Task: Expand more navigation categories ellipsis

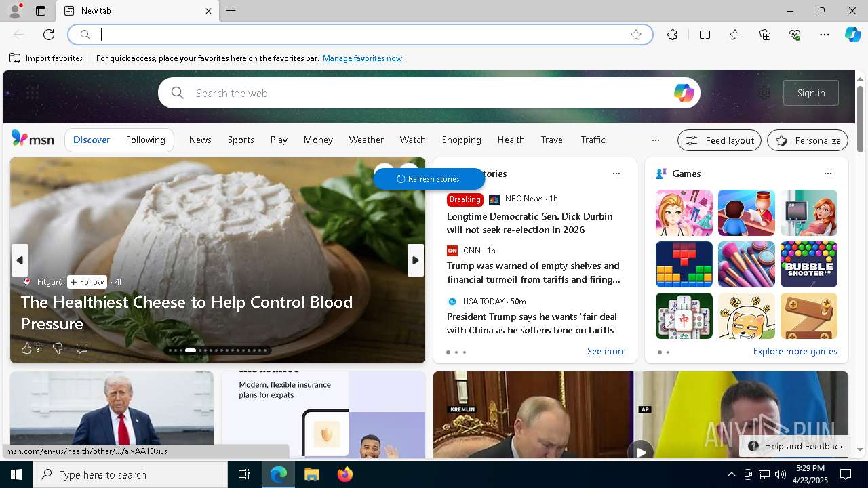Action: pos(655,140)
